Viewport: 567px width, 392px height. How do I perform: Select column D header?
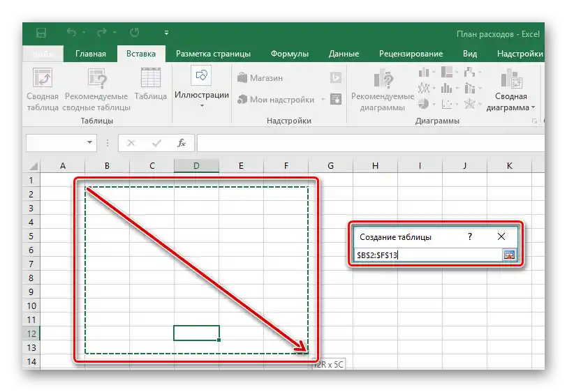(x=196, y=166)
